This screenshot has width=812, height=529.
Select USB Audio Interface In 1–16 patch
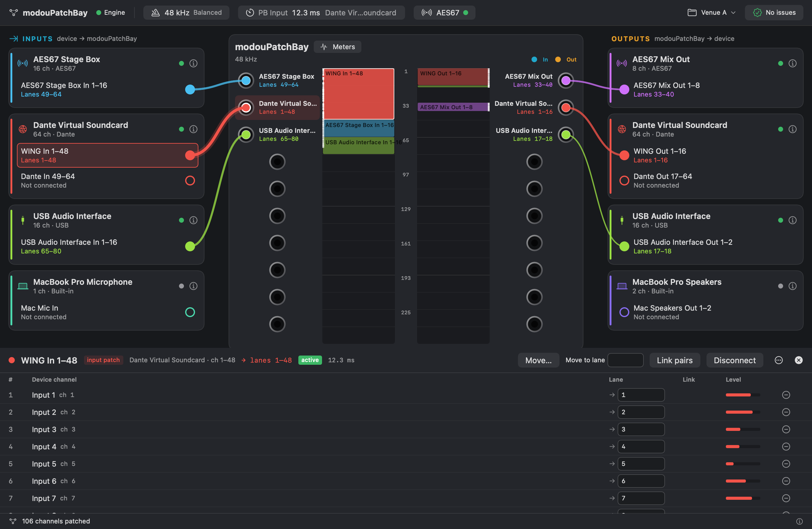coord(107,246)
